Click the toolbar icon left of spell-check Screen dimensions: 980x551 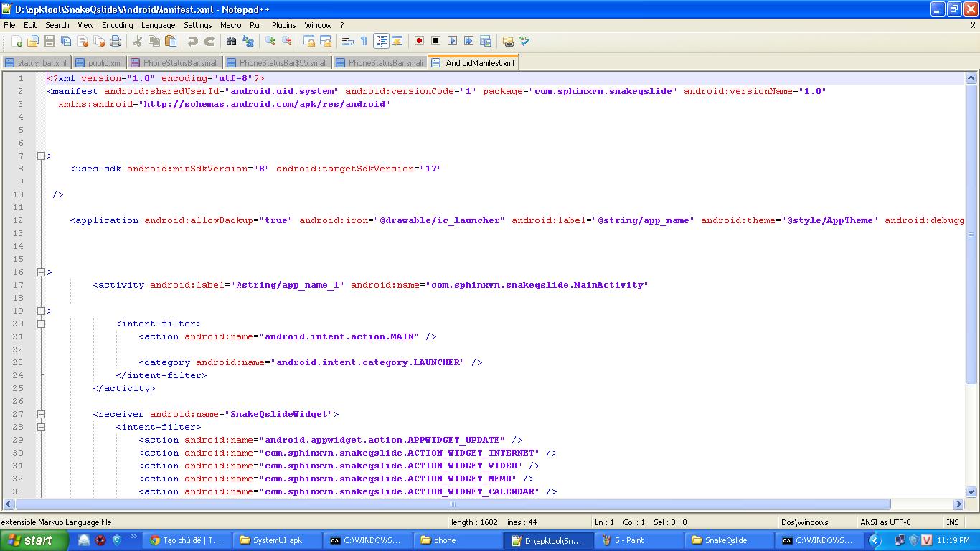(x=508, y=42)
